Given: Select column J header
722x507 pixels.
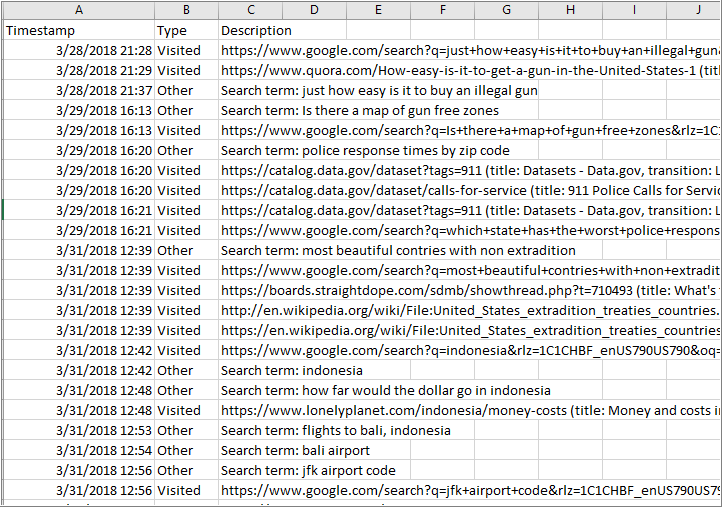Looking at the screenshot, I should pos(698,10).
